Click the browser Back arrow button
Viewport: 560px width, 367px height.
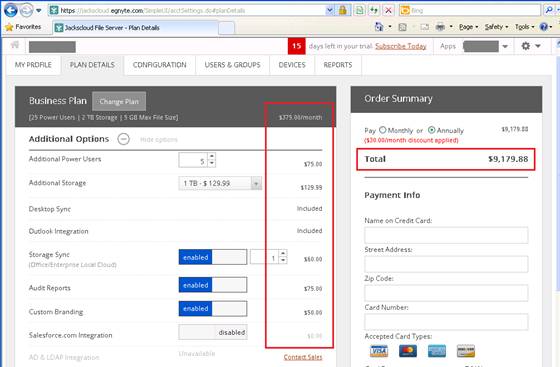tap(10, 10)
